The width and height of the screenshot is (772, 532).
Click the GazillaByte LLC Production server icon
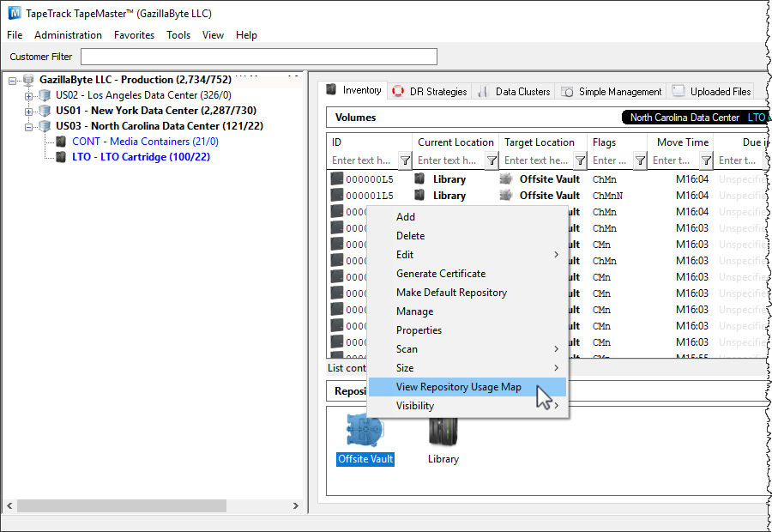pos(28,80)
